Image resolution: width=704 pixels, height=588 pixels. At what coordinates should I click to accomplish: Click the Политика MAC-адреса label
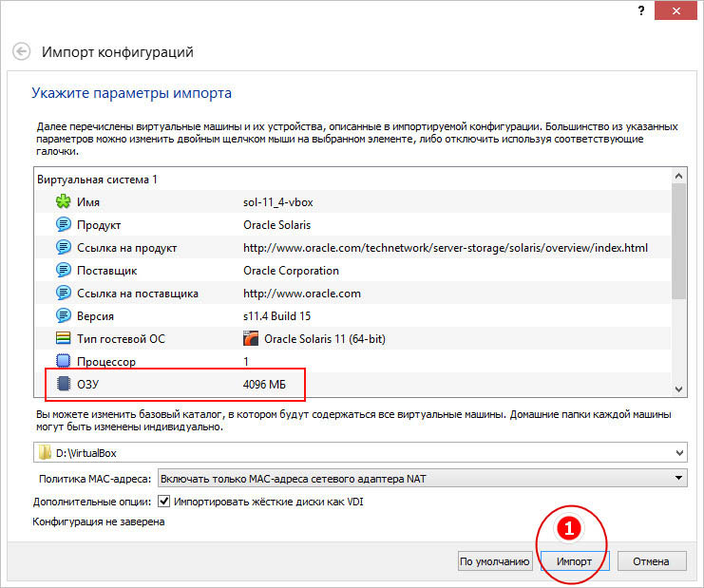pyautogui.click(x=95, y=479)
